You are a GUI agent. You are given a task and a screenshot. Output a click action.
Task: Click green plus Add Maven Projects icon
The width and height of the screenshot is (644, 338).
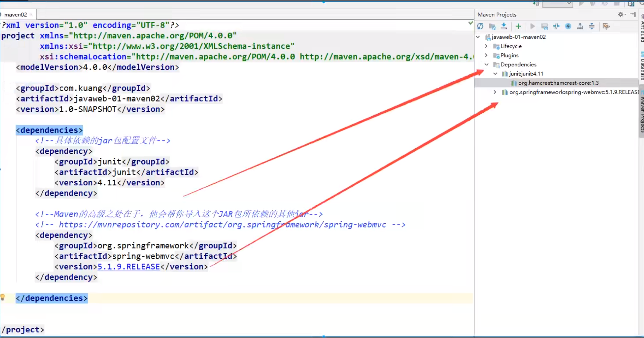pos(518,26)
